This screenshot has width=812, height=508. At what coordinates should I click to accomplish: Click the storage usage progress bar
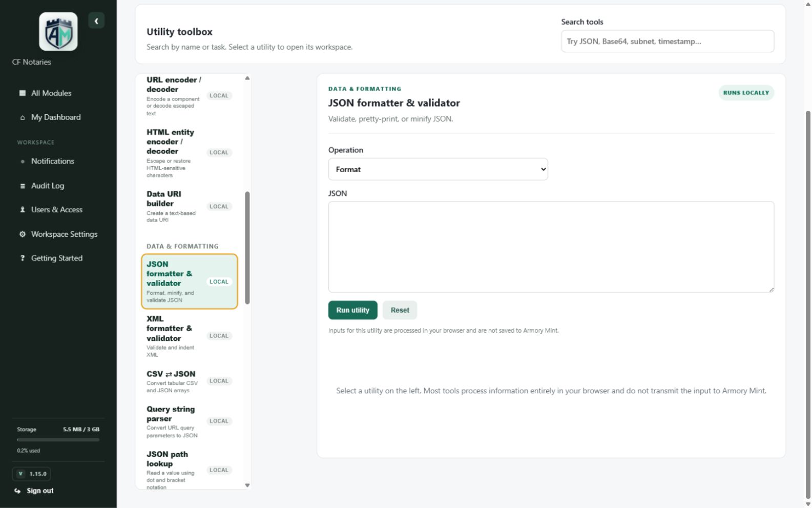(x=58, y=439)
